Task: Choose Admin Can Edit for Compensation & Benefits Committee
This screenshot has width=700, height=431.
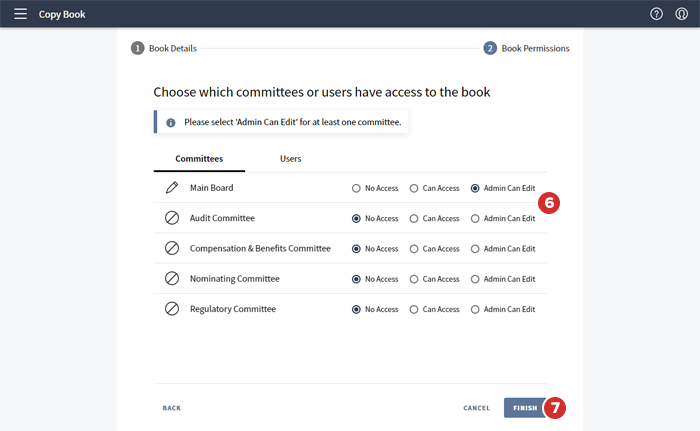Action: 475,249
